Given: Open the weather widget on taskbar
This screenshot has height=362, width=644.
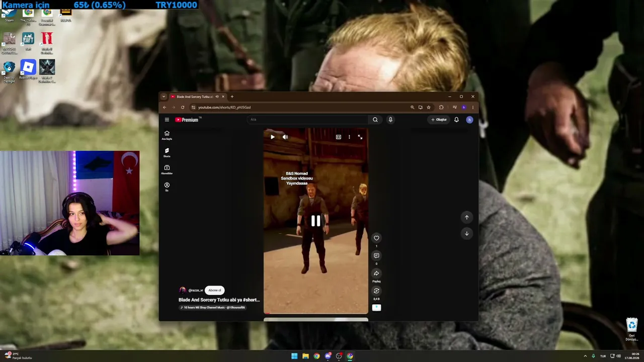Looking at the screenshot, I should (18, 356).
